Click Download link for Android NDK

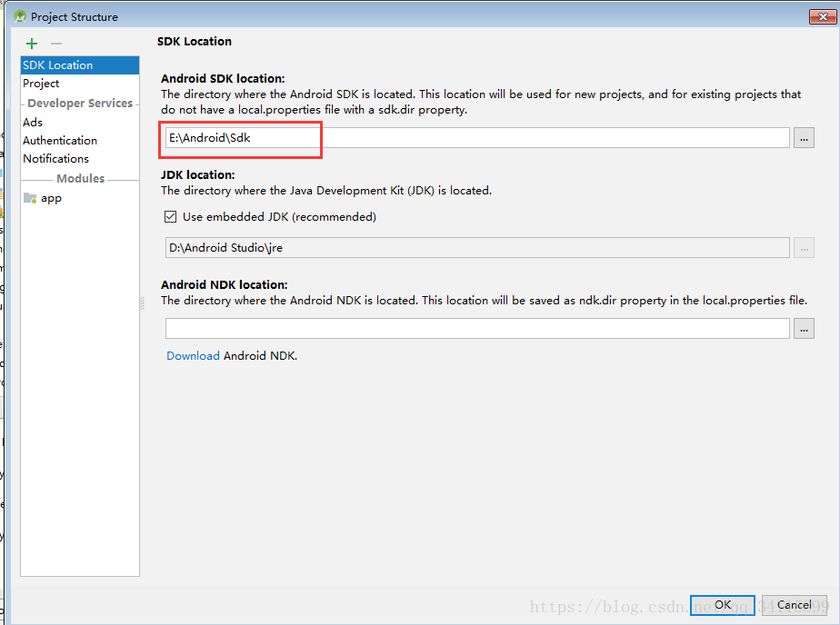tap(193, 356)
